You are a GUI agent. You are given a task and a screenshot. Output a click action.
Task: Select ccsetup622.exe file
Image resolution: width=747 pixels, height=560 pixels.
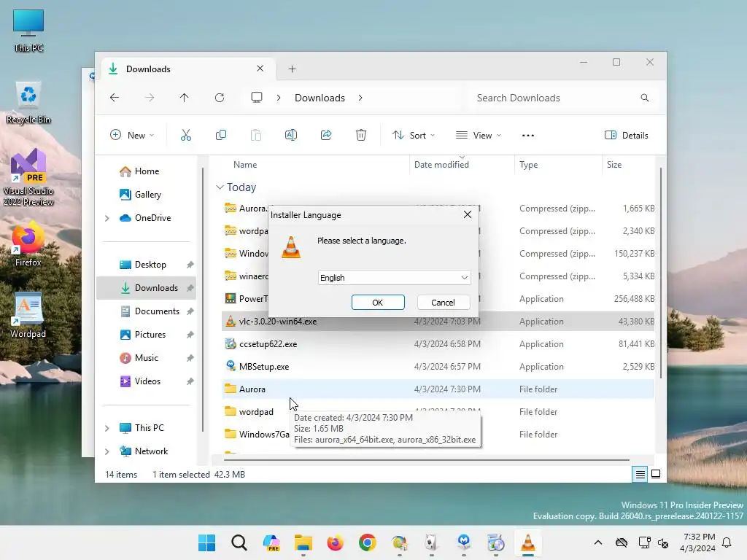438,344
